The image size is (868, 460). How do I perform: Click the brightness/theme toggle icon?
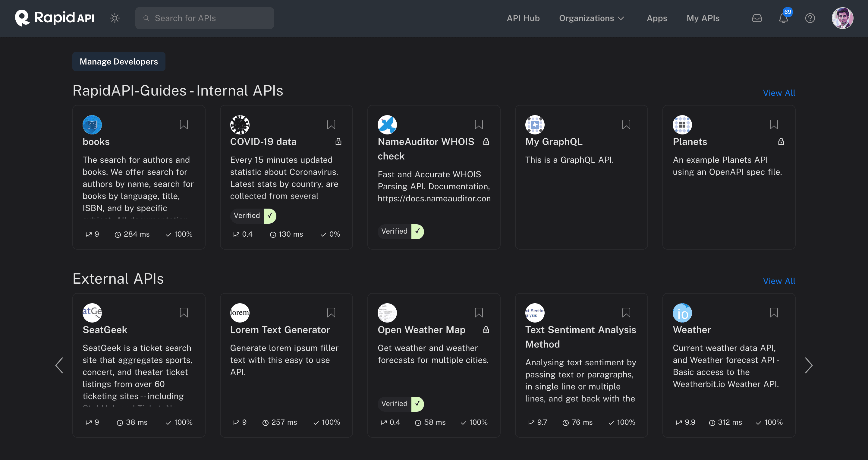pyautogui.click(x=115, y=18)
